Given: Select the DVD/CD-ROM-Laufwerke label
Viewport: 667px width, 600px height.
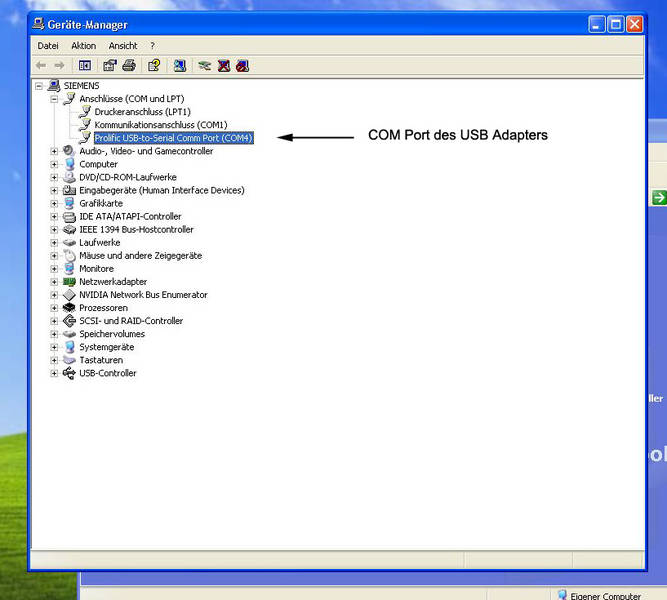Looking at the screenshot, I should pos(128,177).
